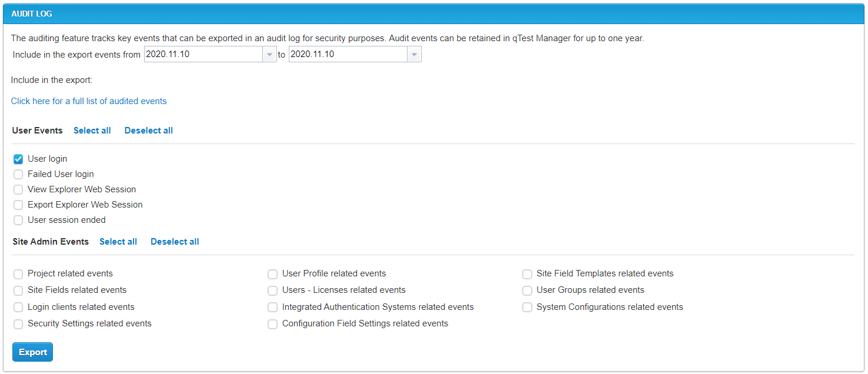
Task: Enable Security Settings related events
Action: (18, 324)
